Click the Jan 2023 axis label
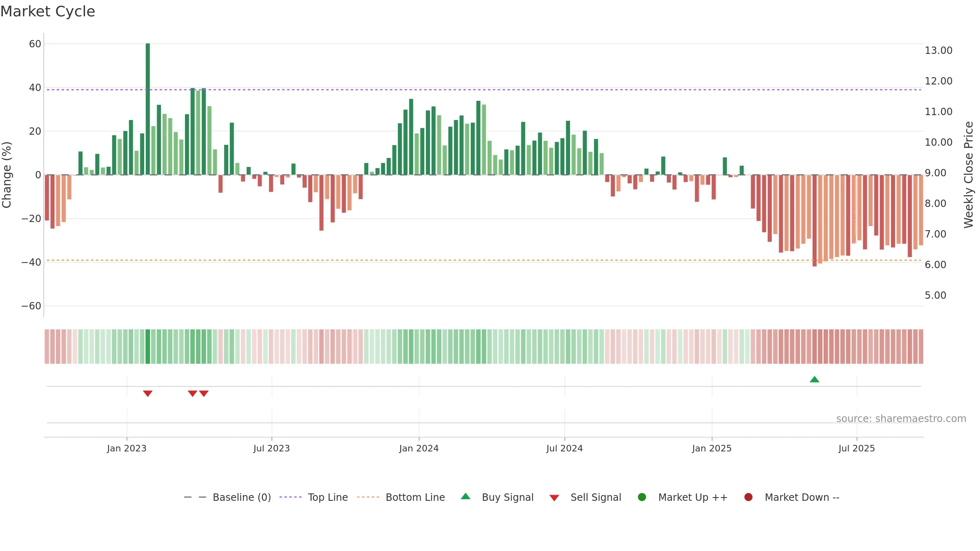The image size is (980, 551). (x=127, y=448)
